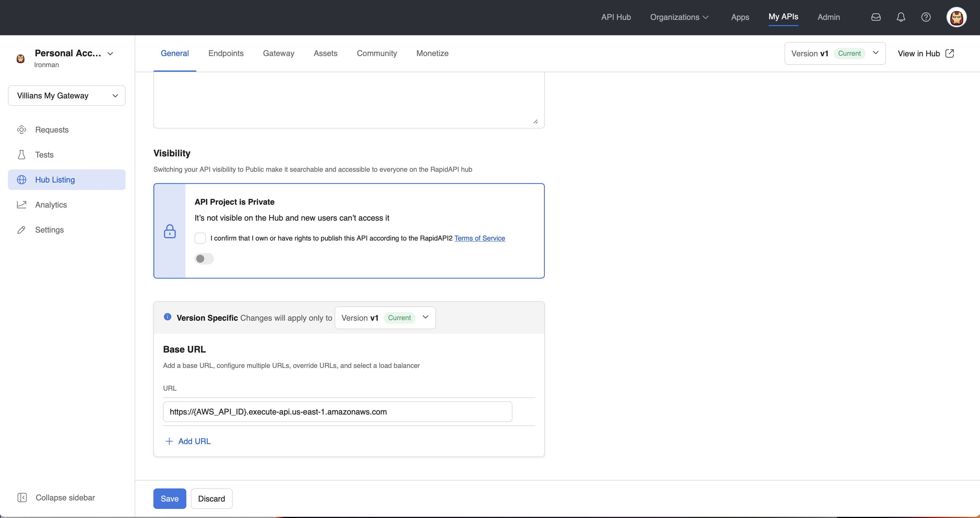Click the Analytics chart icon
The height and width of the screenshot is (518, 980).
(22, 204)
